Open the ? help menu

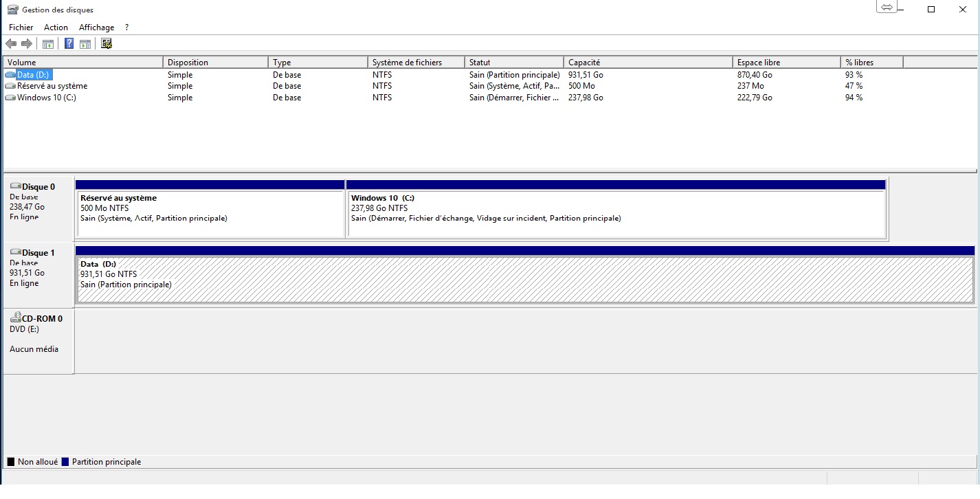126,27
